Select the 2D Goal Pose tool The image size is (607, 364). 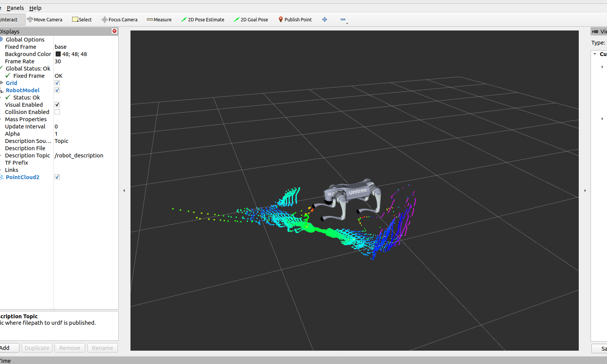251,19
